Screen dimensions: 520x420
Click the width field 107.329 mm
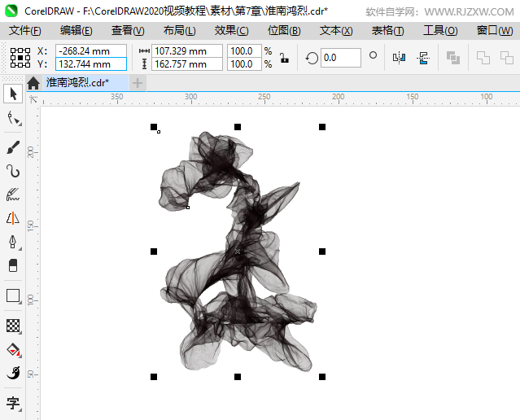click(187, 51)
